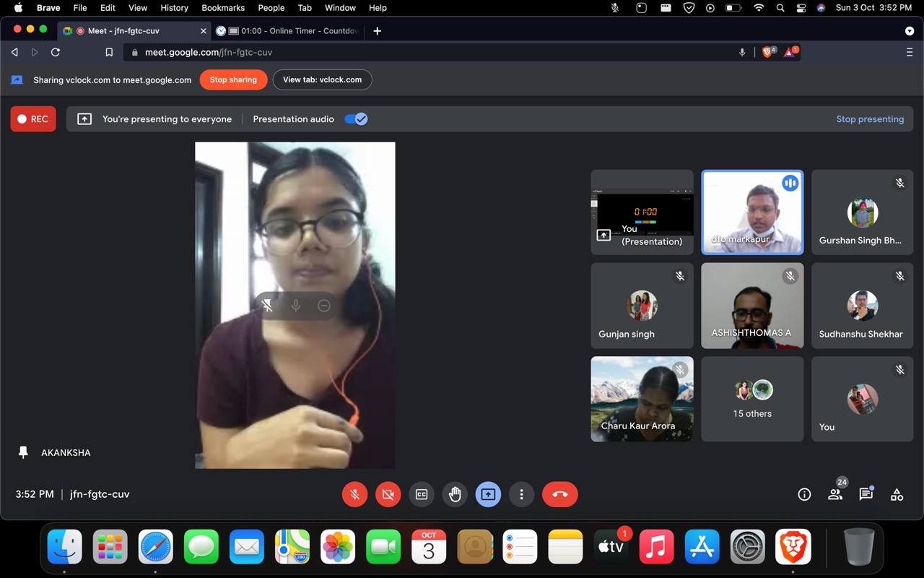Click the View tab: vclock.com button

(322, 79)
